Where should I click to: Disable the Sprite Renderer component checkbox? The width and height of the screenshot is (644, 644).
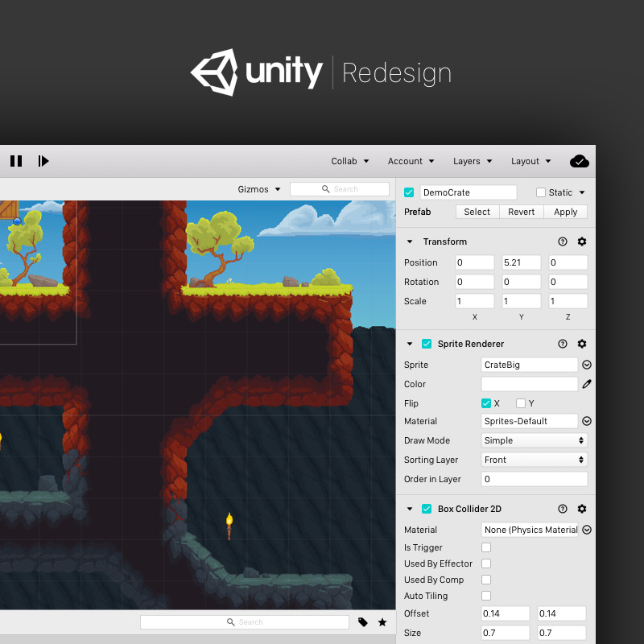point(426,344)
